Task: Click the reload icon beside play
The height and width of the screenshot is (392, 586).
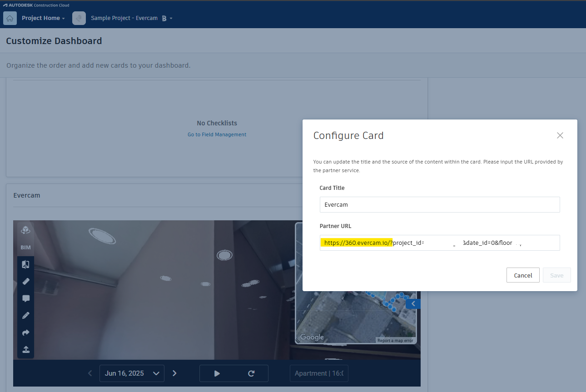Action: click(x=251, y=373)
